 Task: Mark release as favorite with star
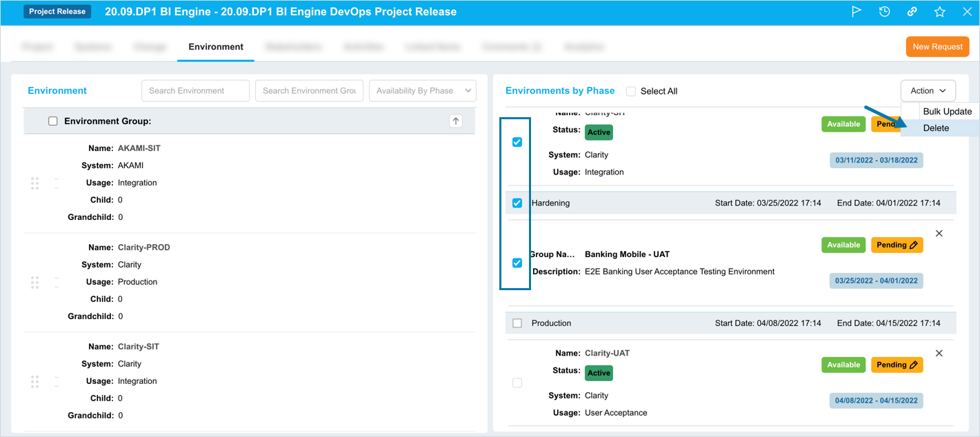[x=939, y=12]
